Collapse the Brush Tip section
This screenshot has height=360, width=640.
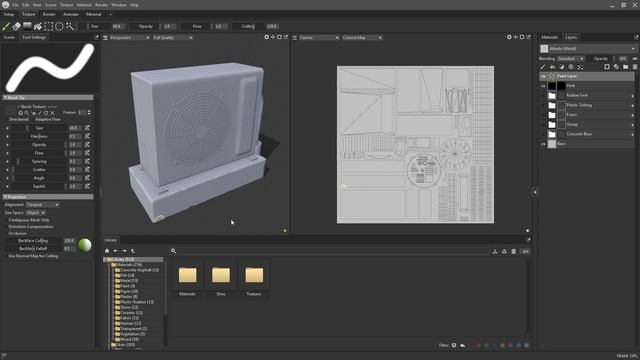48,98
